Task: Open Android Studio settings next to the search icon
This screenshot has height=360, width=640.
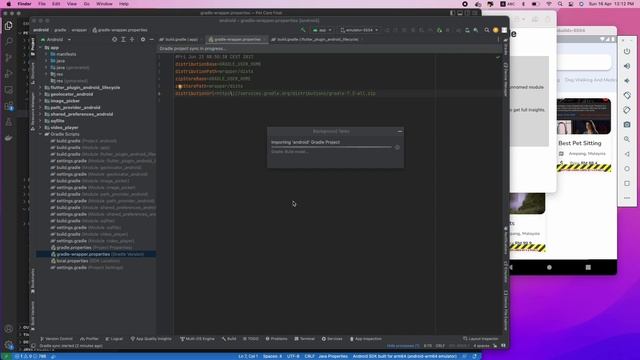Action: pos(496,30)
